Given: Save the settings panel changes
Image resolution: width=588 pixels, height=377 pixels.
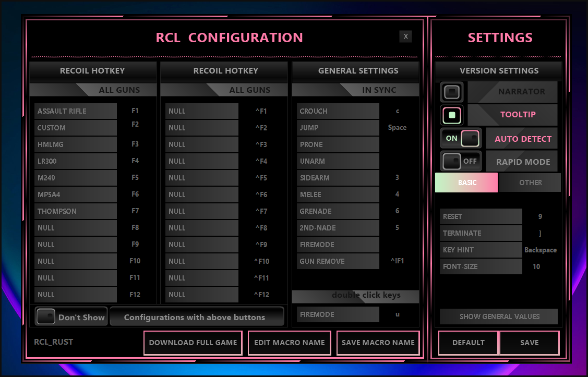Looking at the screenshot, I should (x=529, y=343).
